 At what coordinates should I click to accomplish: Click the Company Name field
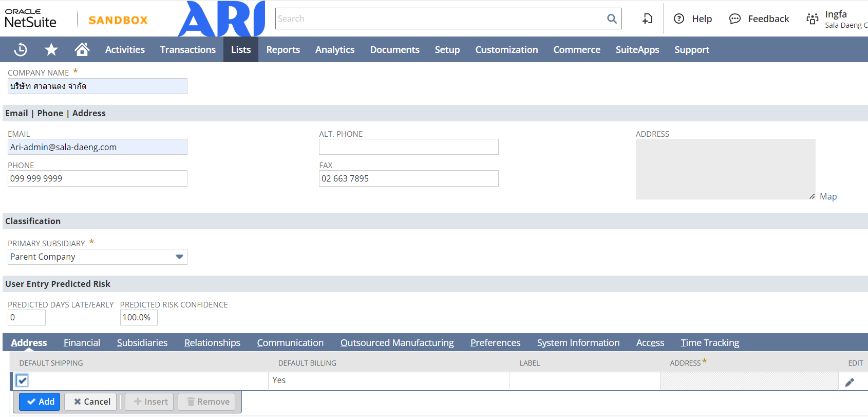click(x=98, y=86)
